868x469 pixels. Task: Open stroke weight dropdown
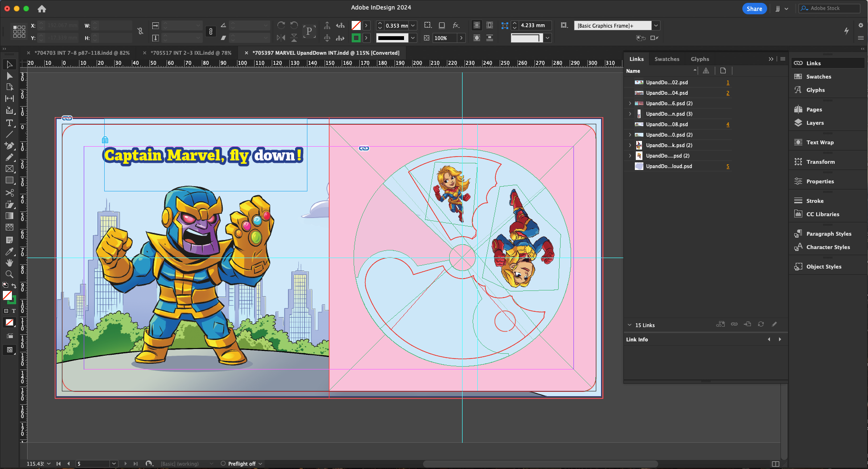413,25
